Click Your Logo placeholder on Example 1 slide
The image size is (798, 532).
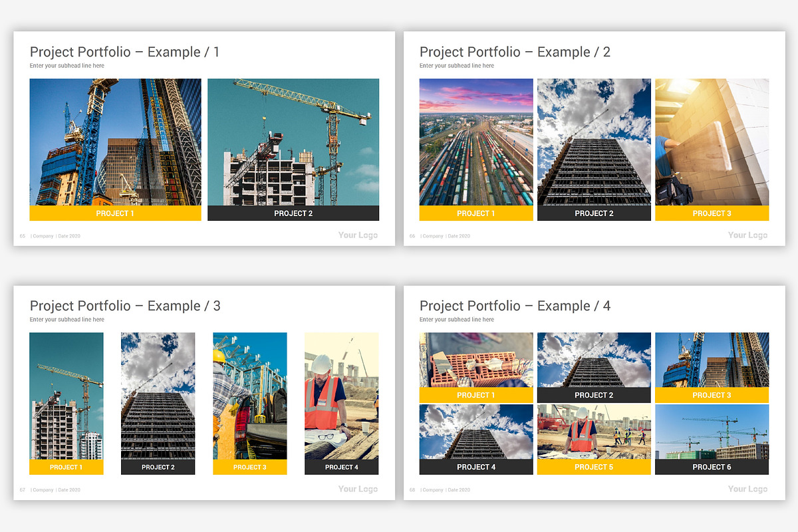pos(358,235)
